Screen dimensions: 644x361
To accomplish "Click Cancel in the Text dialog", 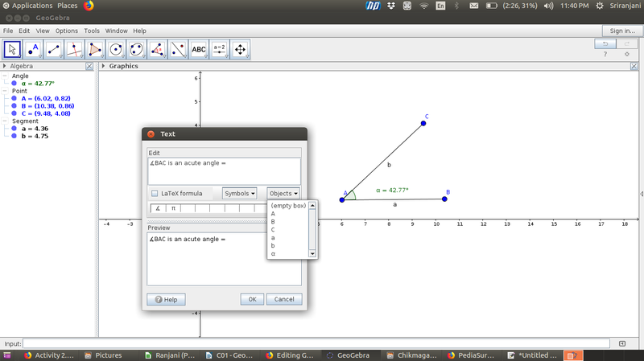I will coord(284,299).
